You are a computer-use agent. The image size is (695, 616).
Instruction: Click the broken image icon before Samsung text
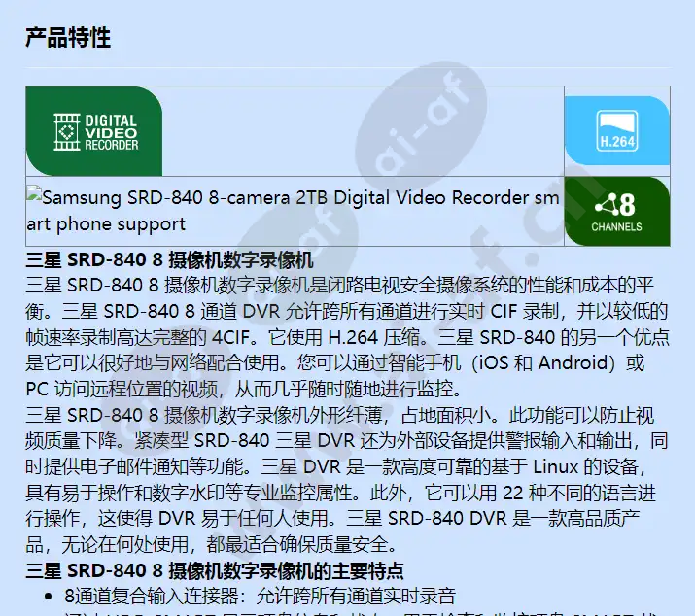[x=34, y=194]
